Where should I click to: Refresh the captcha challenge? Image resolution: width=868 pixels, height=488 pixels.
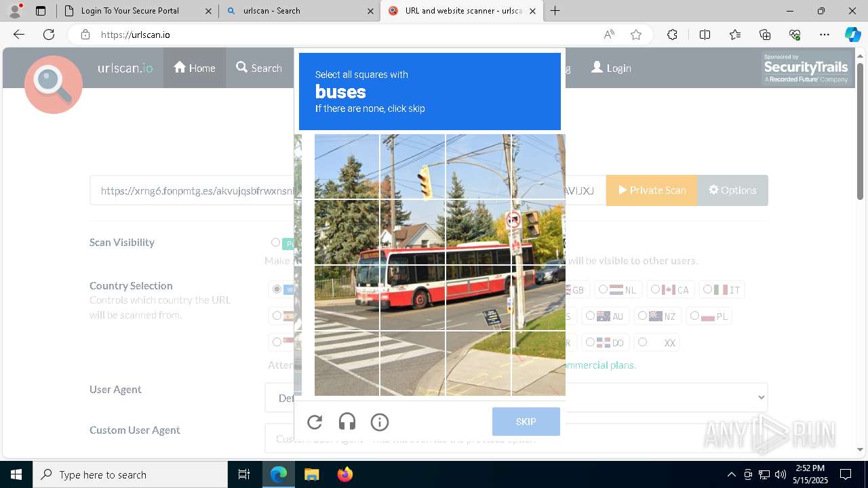click(x=315, y=422)
